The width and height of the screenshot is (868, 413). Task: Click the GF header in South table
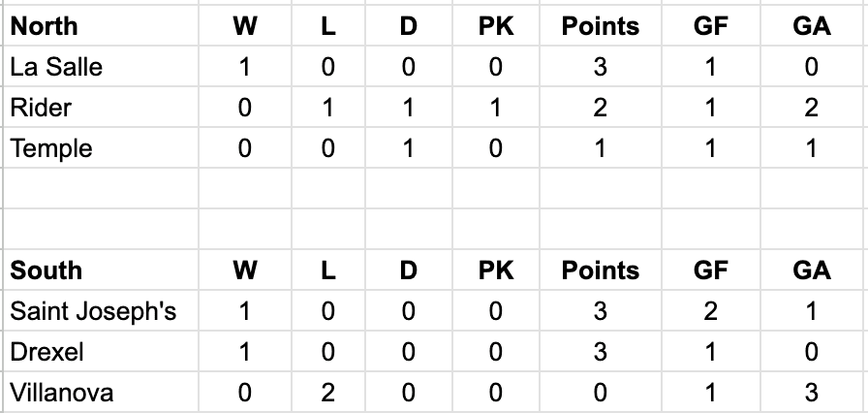coord(711,270)
